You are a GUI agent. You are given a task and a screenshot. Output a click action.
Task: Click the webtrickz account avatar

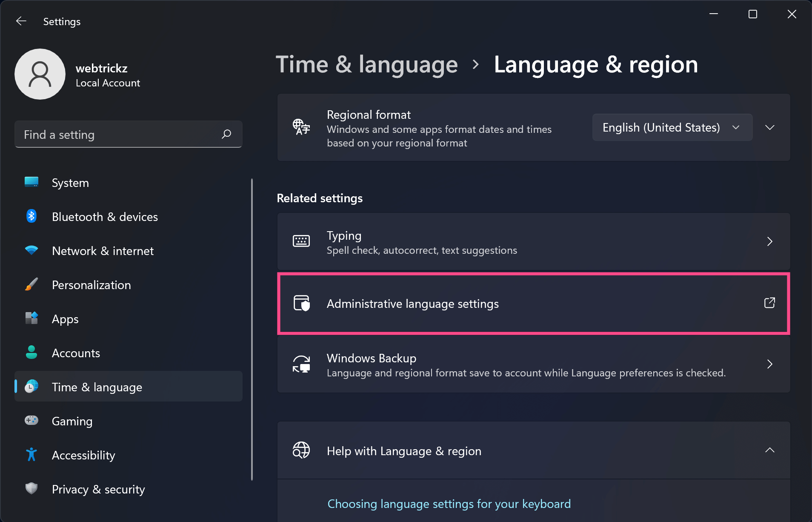[x=40, y=74]
